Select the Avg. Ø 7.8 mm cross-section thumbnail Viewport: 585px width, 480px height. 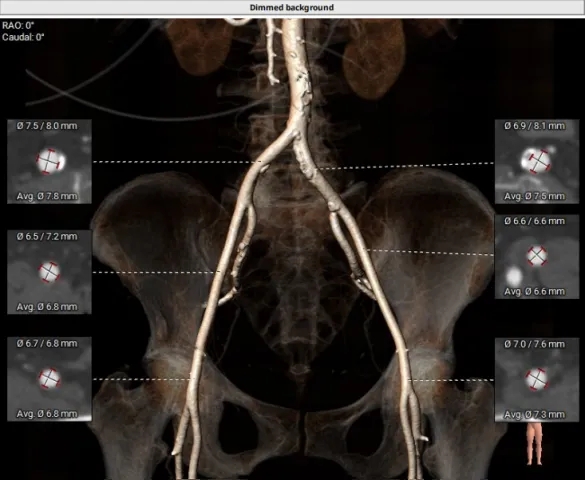click(49, 161)
